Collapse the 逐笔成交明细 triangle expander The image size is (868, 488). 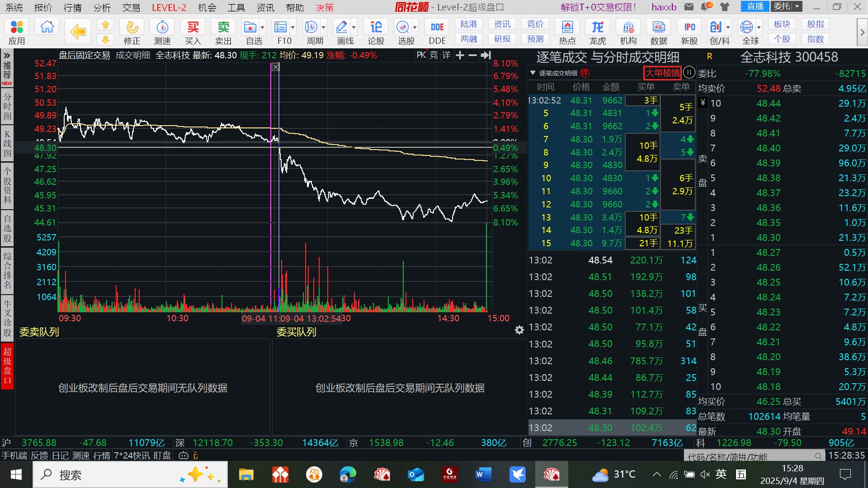coord(533,73)
